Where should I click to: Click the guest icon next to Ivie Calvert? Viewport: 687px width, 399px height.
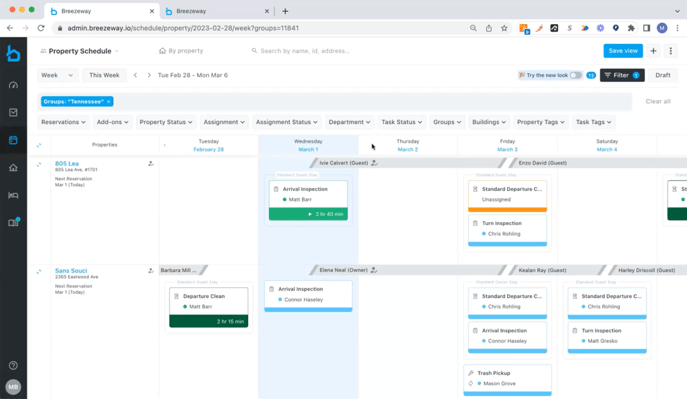pos(374,163)
